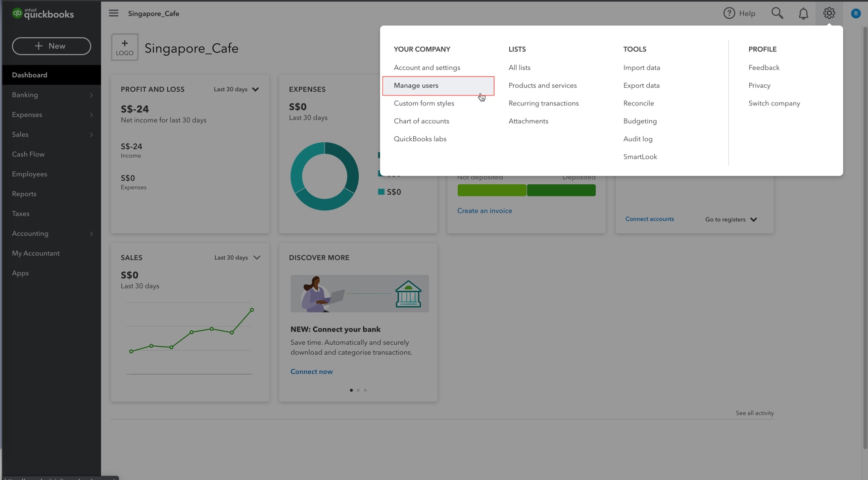Image resolution: width=868 pixels, height=480 pixels.
Task: Click the settings gear icon
Action: tap(829, 13)
